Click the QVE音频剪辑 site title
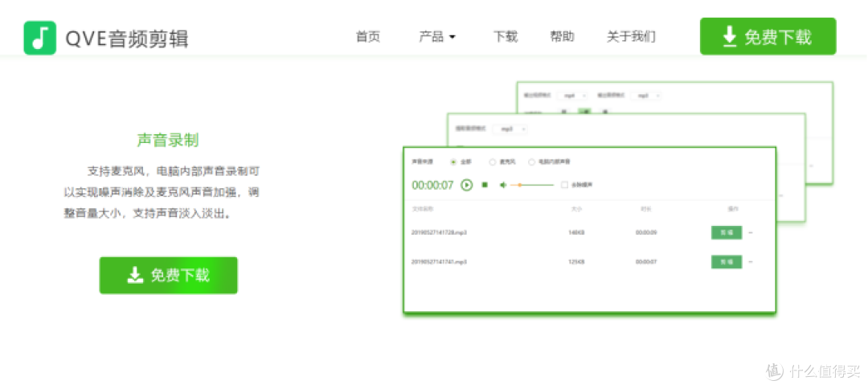Screen dimensions: 868x389 (x=127, y=39)
